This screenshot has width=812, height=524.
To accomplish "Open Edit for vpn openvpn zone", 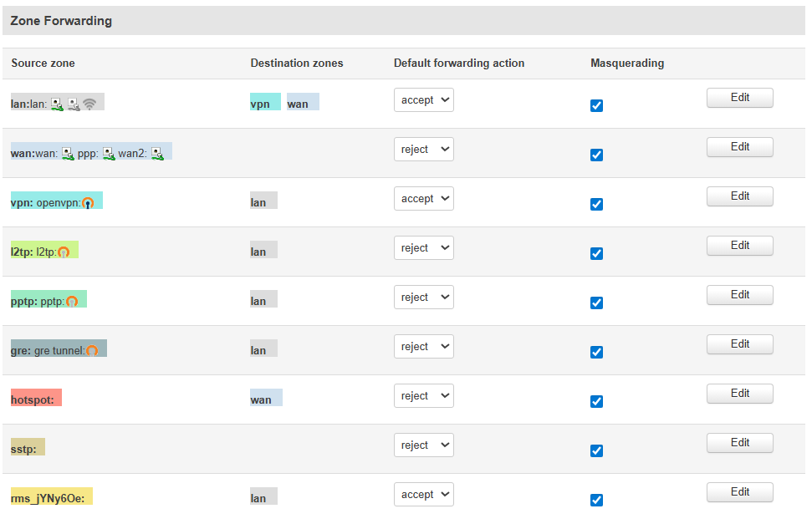I will (739, 196).
